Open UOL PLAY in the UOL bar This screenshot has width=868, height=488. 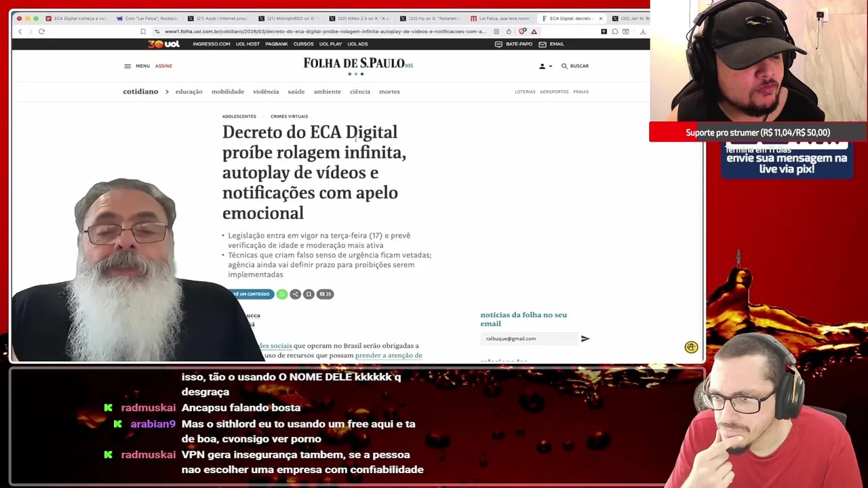pos(330,44)
